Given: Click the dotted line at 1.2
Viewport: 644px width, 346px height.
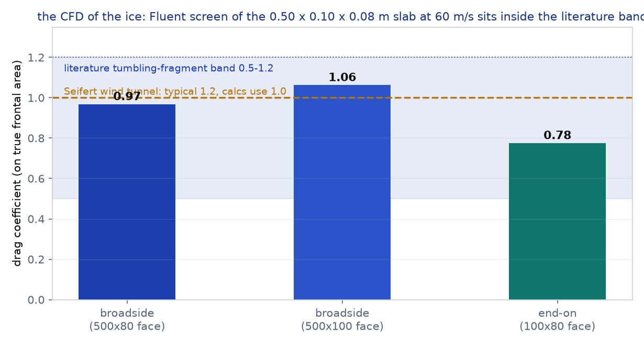Looking at the screenshot, I should (342, 57).
